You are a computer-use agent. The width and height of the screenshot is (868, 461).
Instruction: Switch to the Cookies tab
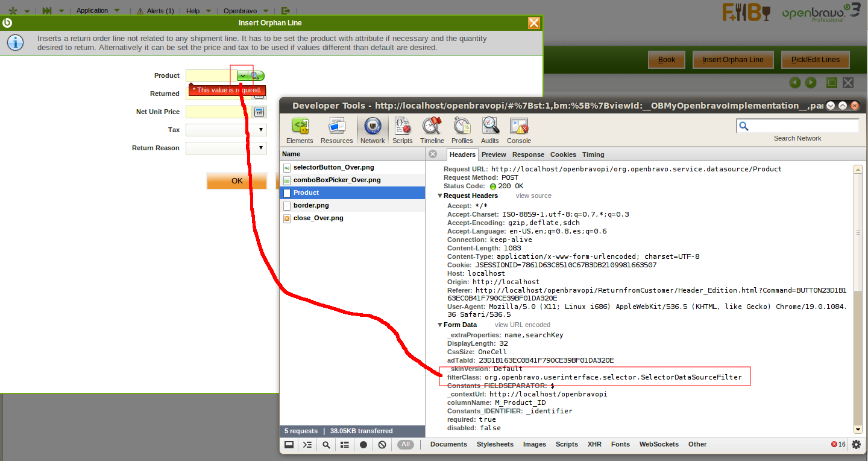pyautogui.click(x=563, y=154)
